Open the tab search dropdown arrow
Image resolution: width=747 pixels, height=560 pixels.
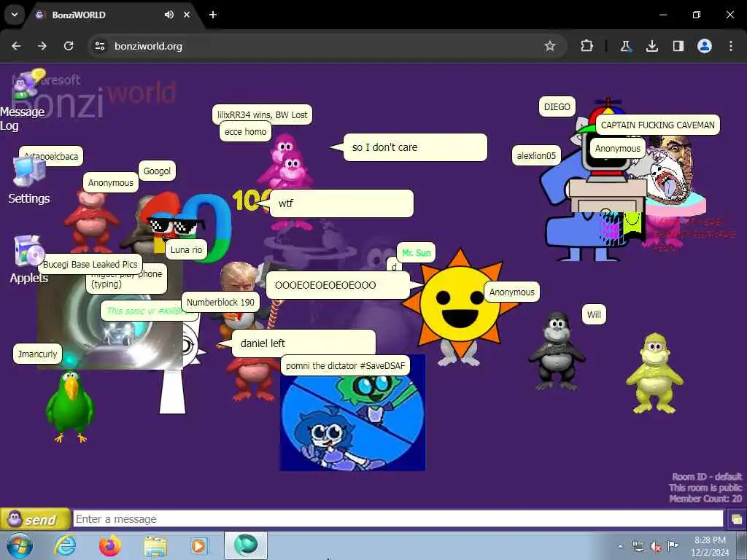[x=15, y=15]
